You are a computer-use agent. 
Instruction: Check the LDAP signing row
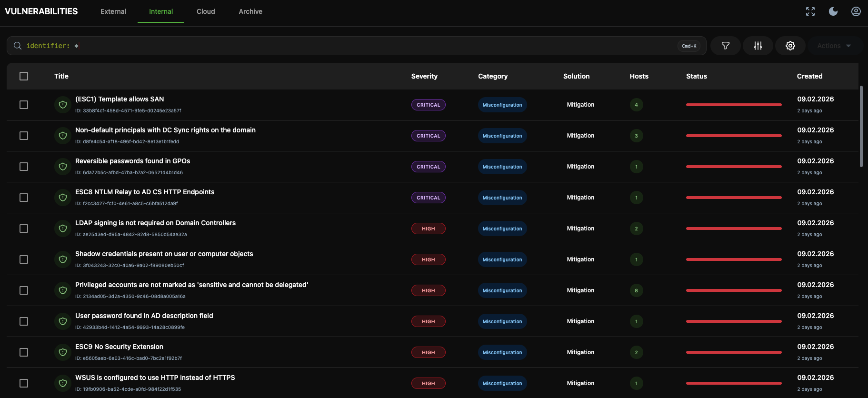click(x=24, y=229)
